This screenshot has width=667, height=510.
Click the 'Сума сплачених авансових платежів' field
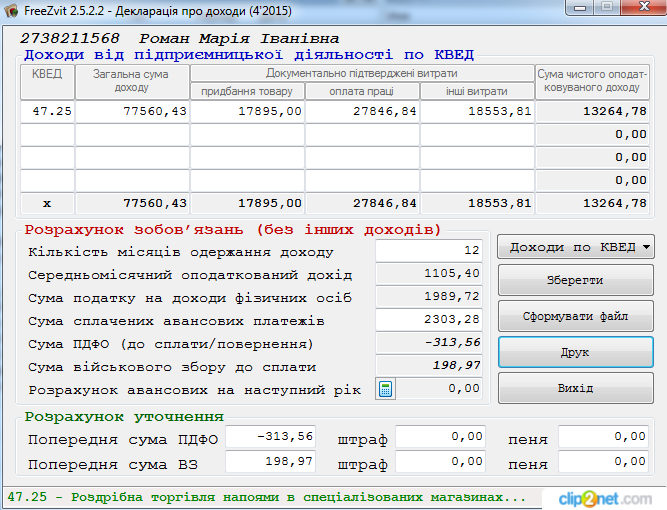coord(429,320)
